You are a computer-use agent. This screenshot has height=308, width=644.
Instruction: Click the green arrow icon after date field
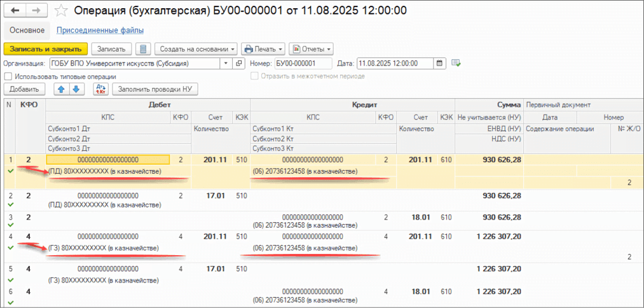456,63
